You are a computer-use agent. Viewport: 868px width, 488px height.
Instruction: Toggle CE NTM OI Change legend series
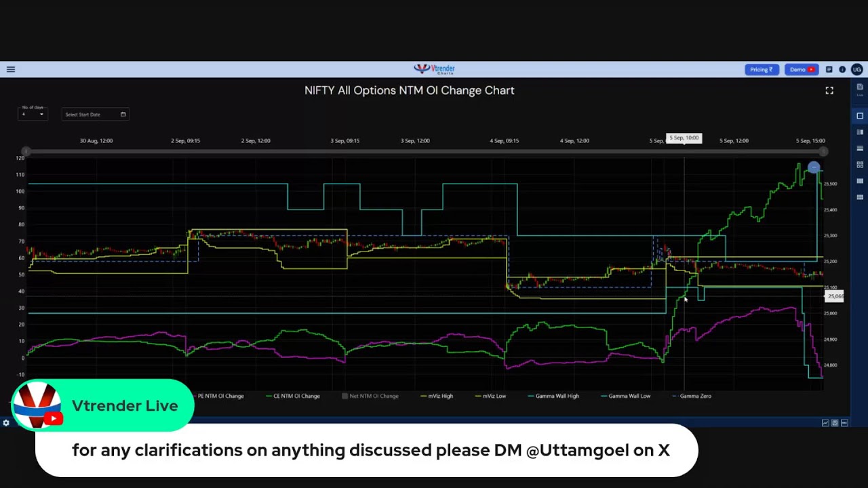(293, 396)
